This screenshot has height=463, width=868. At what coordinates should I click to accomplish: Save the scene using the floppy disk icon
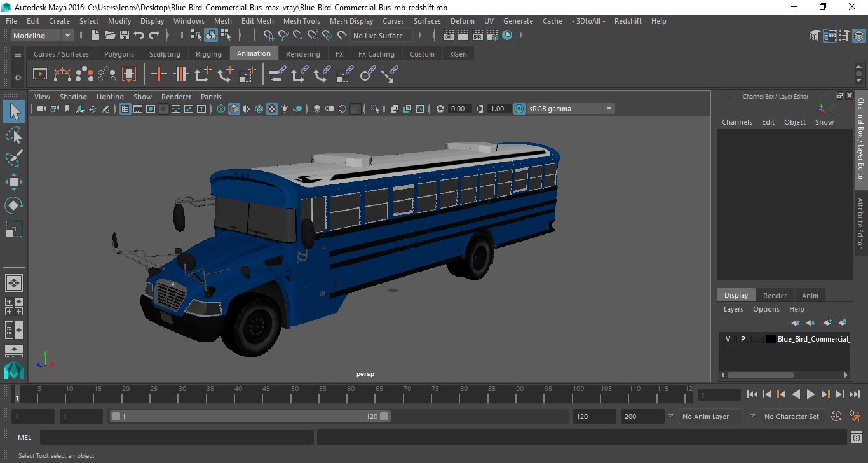pyautogui.click(x=125, y=36)
